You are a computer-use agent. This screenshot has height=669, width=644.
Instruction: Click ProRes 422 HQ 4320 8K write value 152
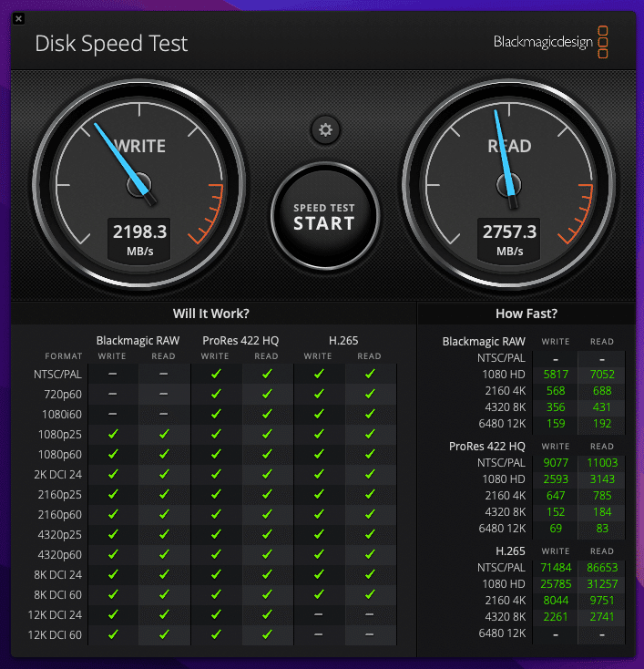[x=556, y=512]
